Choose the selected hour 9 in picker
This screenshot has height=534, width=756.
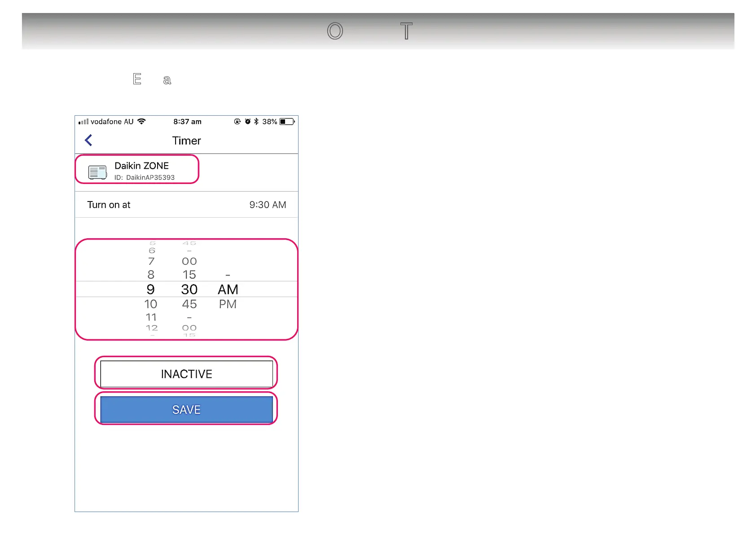[151, 289]
